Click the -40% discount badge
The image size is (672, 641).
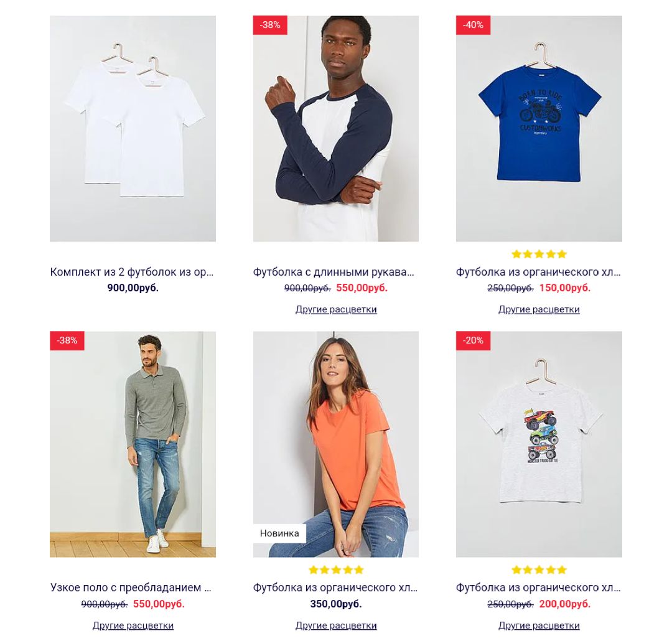click(473, 25)
